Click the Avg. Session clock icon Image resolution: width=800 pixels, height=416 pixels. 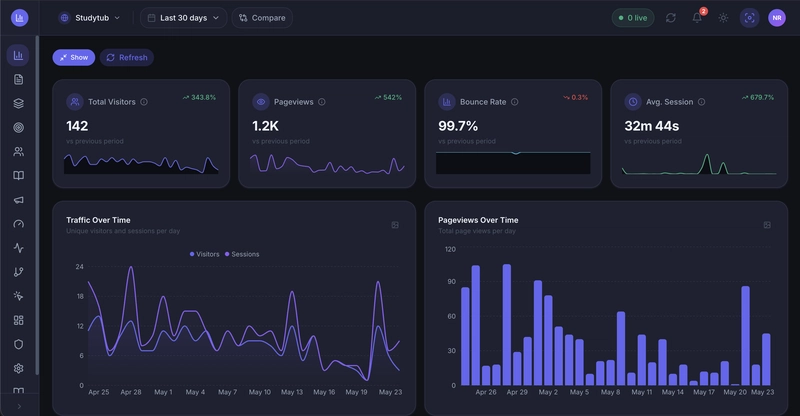pyautogui.click(x=633, y=102)
